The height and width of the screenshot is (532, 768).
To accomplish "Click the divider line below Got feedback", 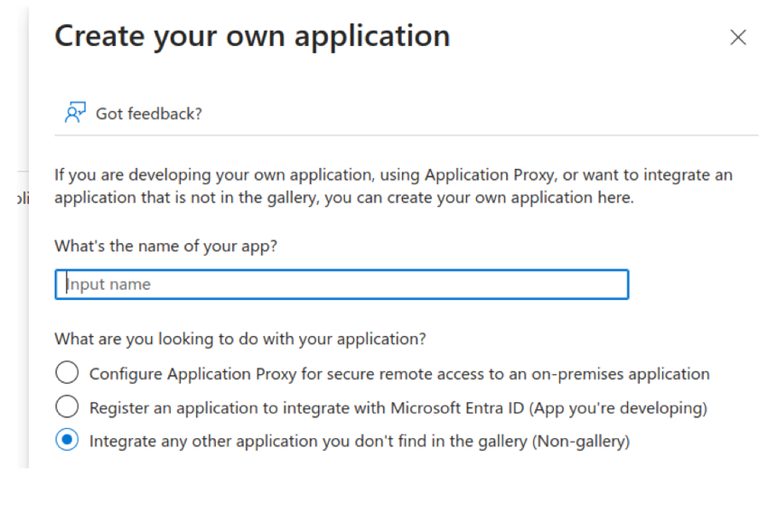I will (x=407, y=135).
